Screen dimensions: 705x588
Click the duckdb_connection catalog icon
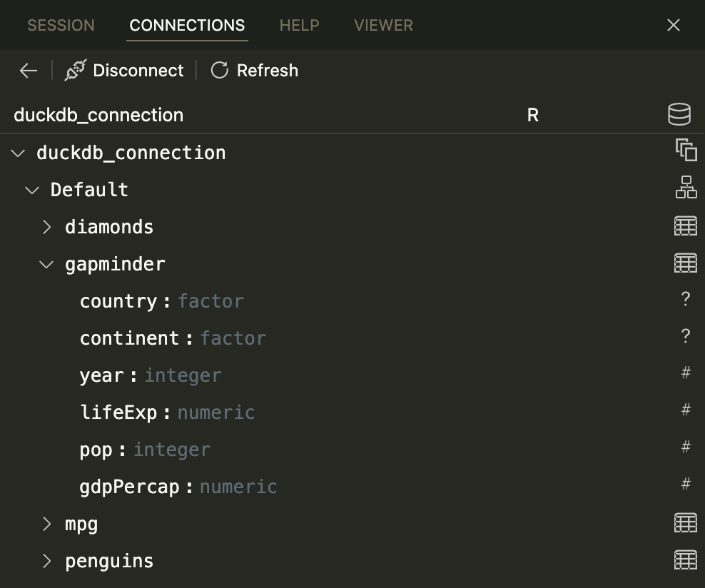point(686,150)
